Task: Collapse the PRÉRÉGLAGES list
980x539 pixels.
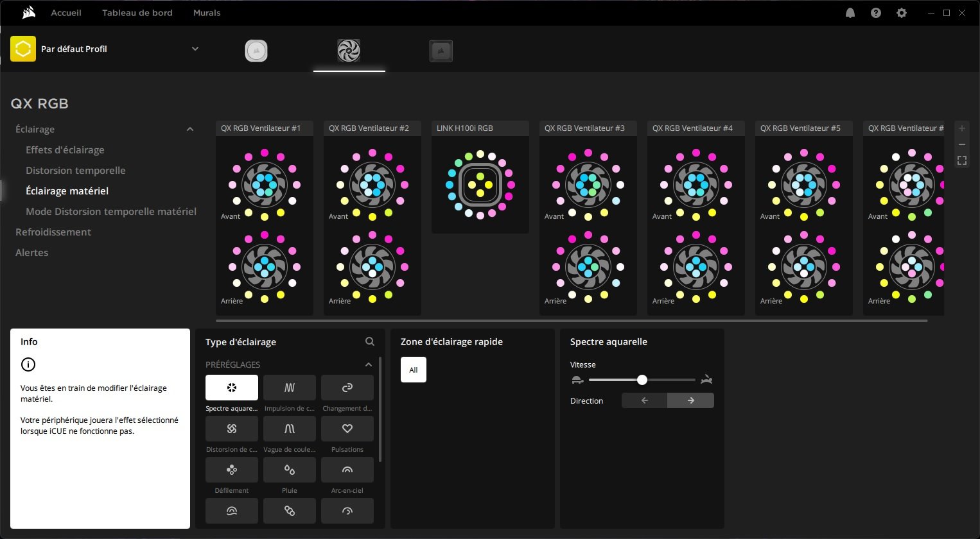Action: click(x=369, y=364)
